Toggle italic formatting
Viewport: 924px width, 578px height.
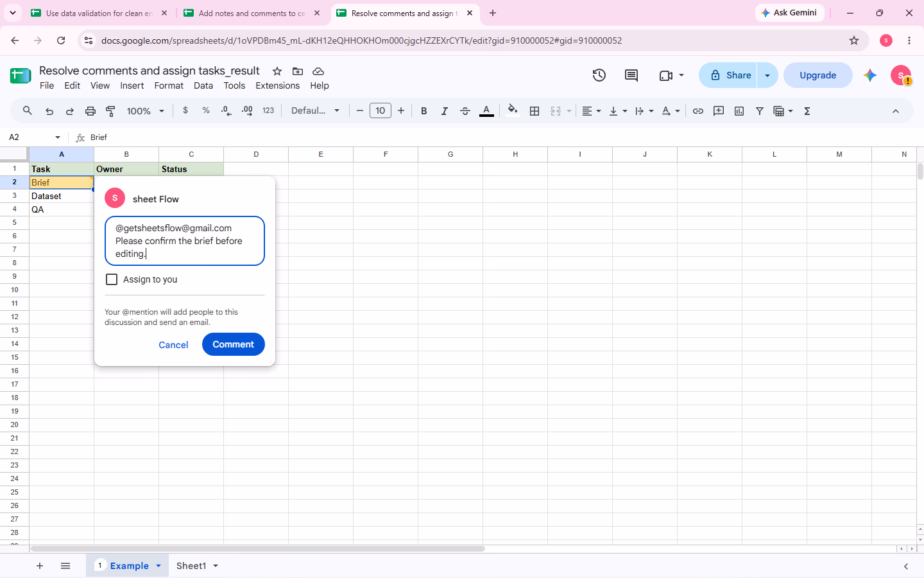point(445,111)
